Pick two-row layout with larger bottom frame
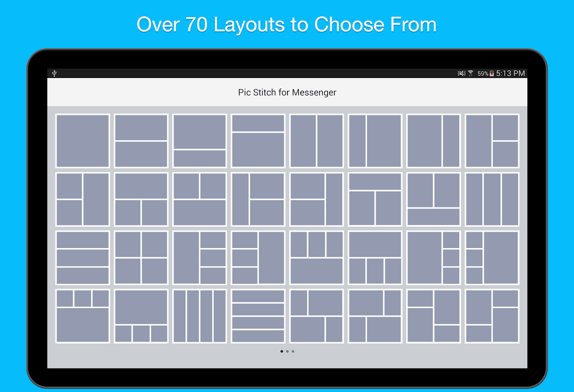This screenshot has height=392, width=574. pos(258,141)
